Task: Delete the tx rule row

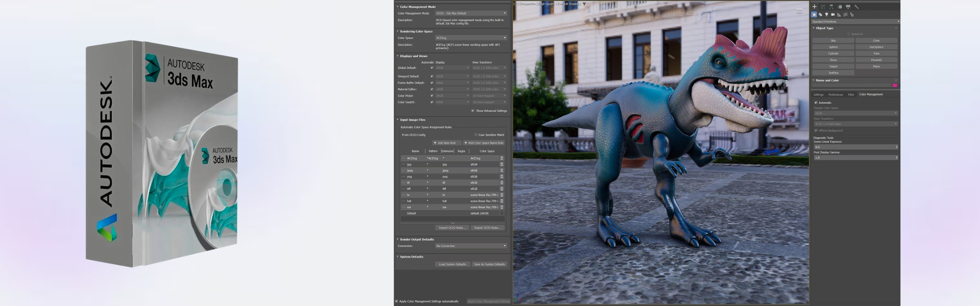Action: (x=502, y=195)
